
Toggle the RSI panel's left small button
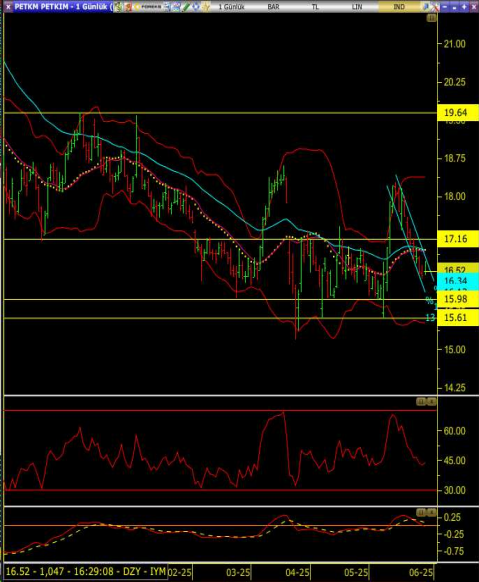[x=421, y=401]
